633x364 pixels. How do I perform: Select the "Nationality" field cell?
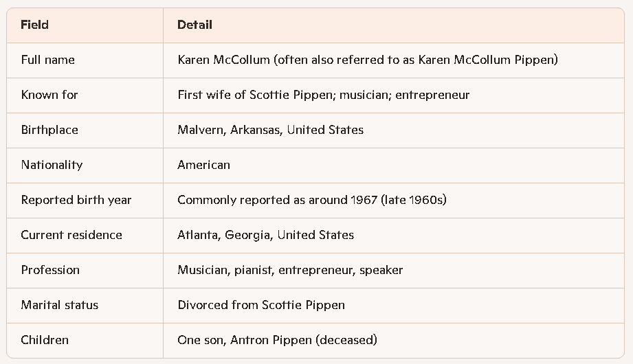click(x=52, y=165)
